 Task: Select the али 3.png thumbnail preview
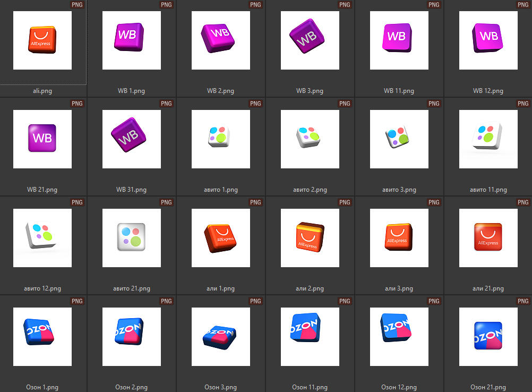399,238
